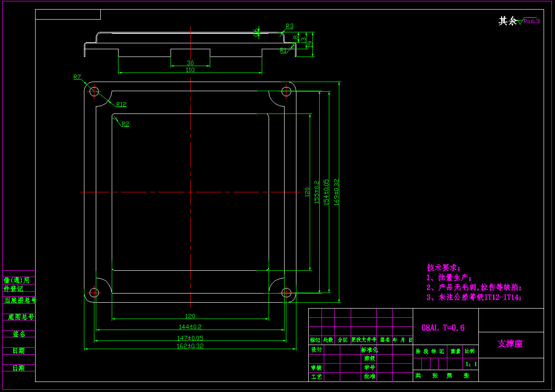Click the R3 radius label

290,26
